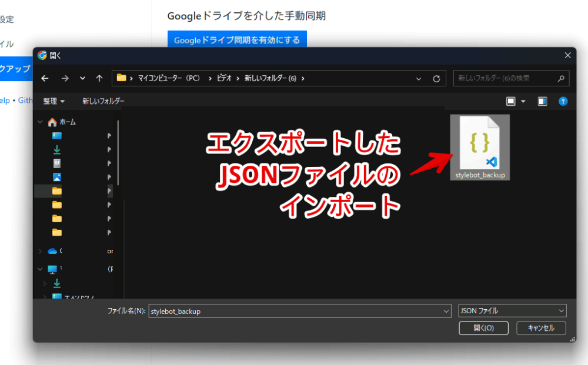588x365 pixels.
Task: Collapse the navigation history dropdown chevron
Action: coord(82,78)
